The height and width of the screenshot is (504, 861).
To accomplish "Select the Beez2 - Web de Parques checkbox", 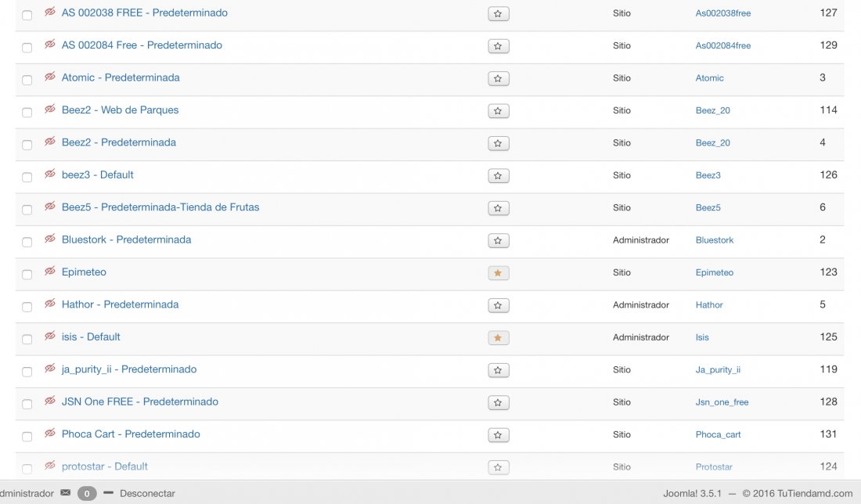I will (27, 112).
